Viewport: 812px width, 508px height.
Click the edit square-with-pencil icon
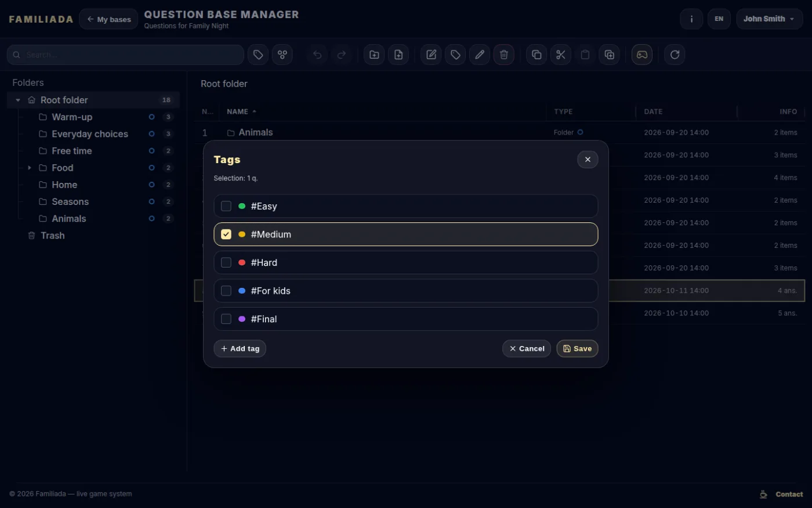tap(431, 55)
